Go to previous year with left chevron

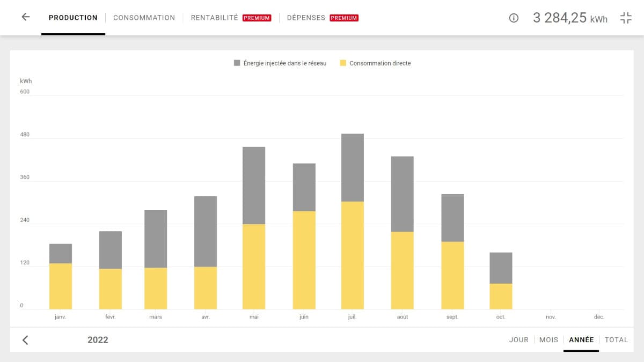tap(25, 339)
